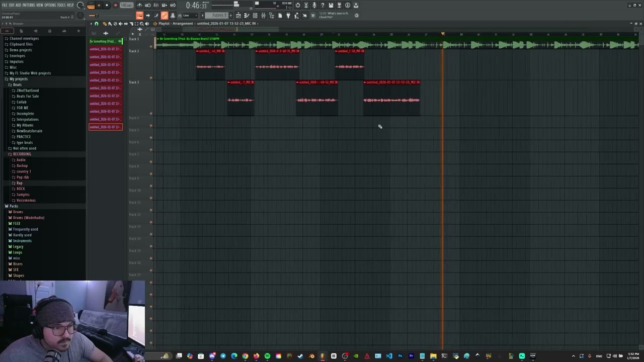Open the channel rack icon
Screen dimensions: 644x362
pos(255,15)
